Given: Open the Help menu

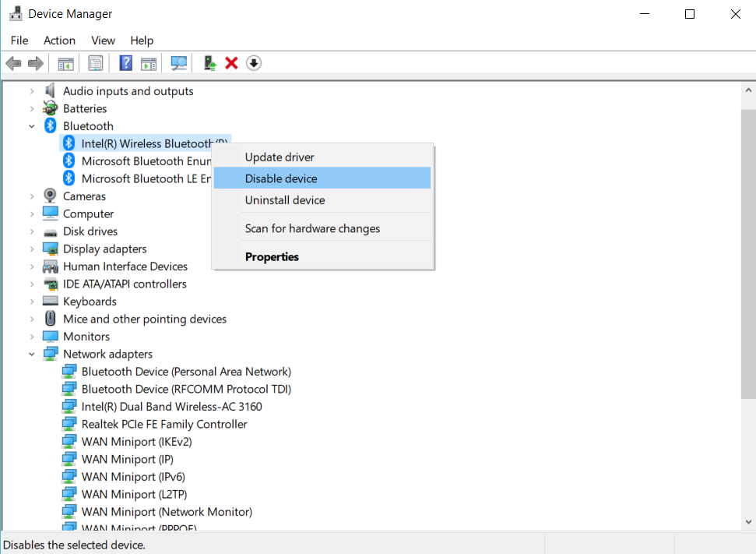Looking at the screenshot, I should point(142,41).
